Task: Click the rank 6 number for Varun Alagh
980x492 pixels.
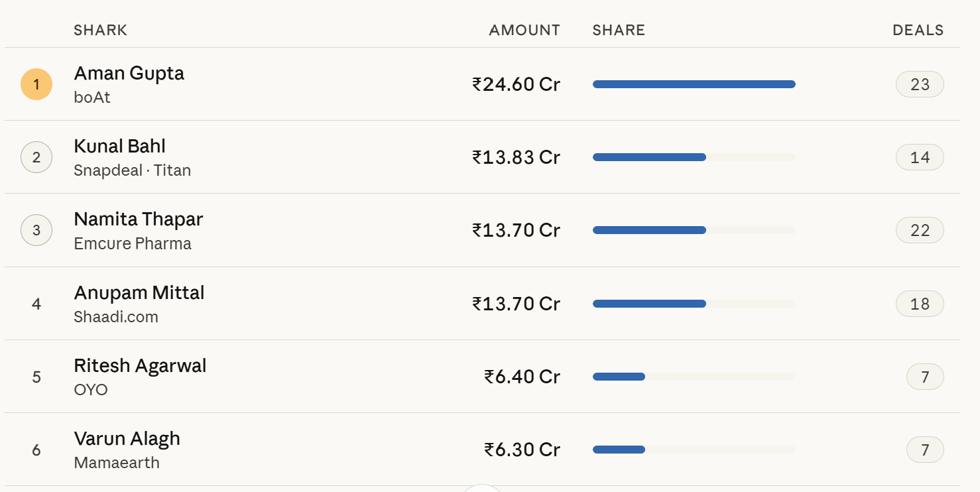Action: [36, 450]
